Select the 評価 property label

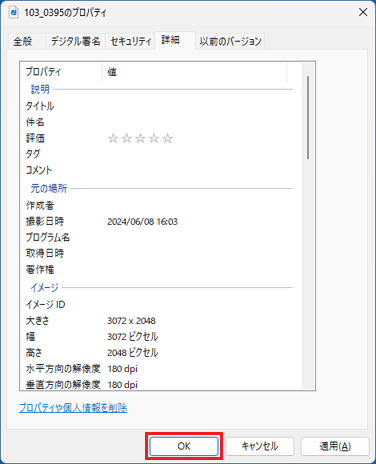tap(35, 138)
